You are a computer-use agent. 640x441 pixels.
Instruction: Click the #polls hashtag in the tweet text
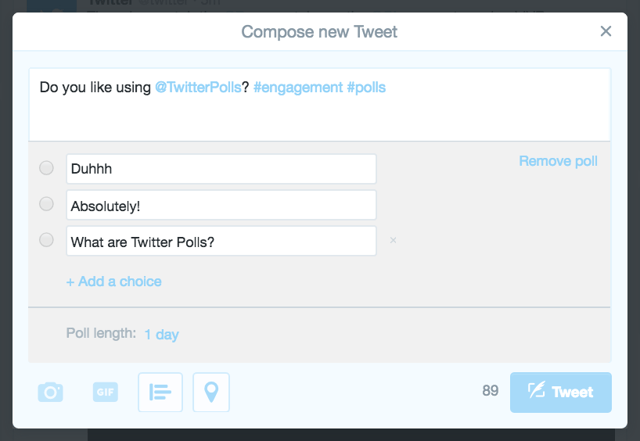tap(366, 88)
